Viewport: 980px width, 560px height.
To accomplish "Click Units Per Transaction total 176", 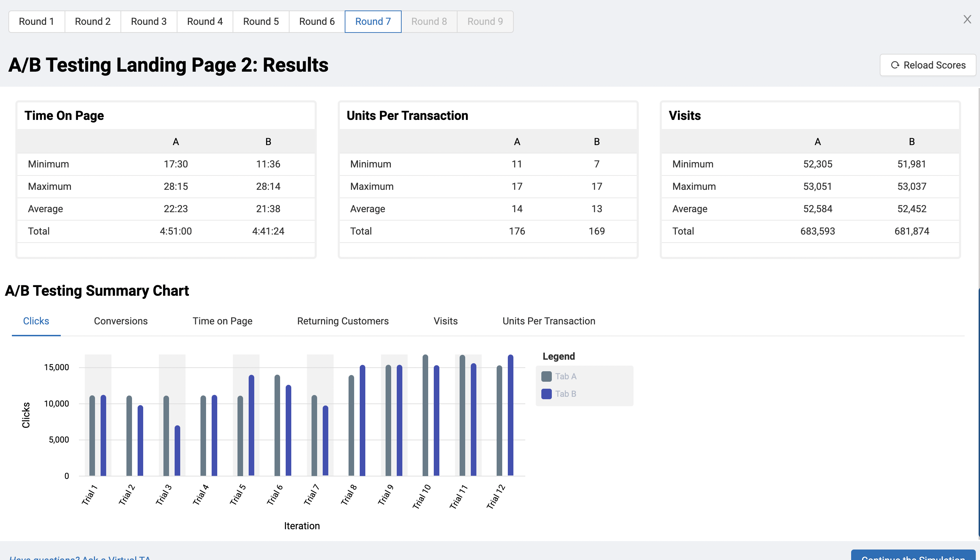I will (x=517, y=231).
